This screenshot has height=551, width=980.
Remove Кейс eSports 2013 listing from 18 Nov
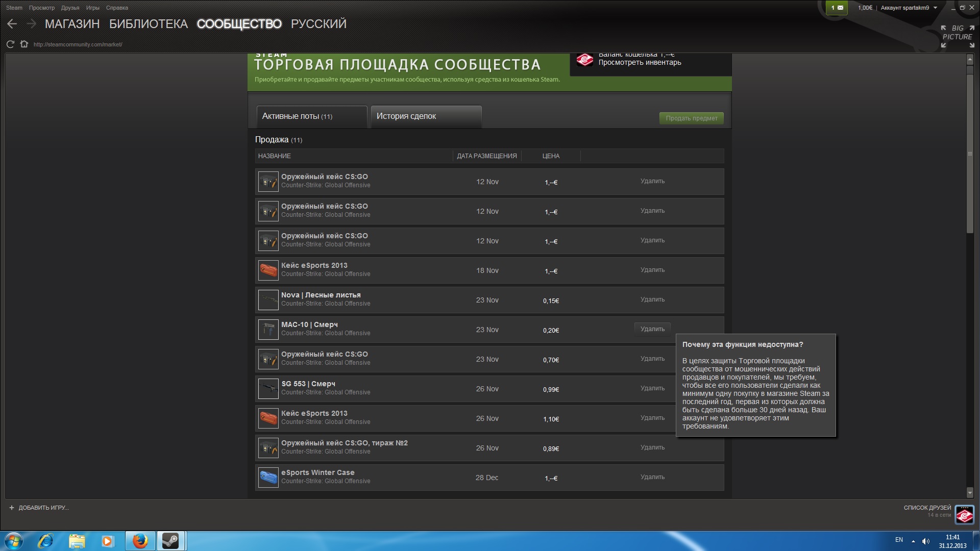[652, 270]
